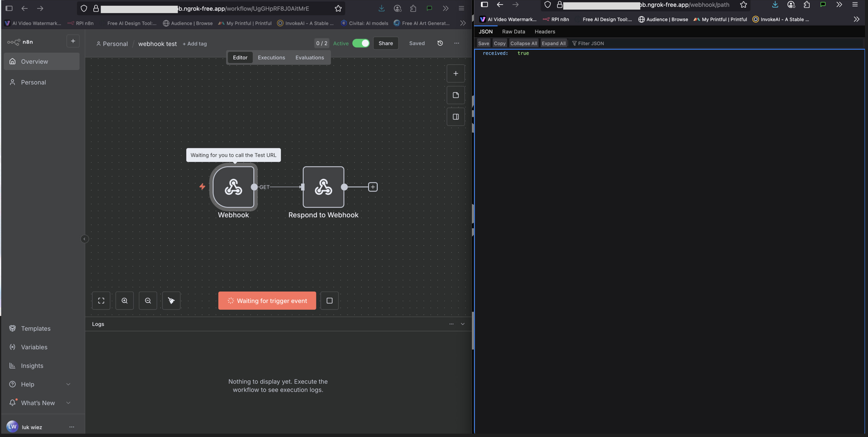Toggle the Active workflow switch
The height and width of the screenshot is (437, 868).
point(361,43)
